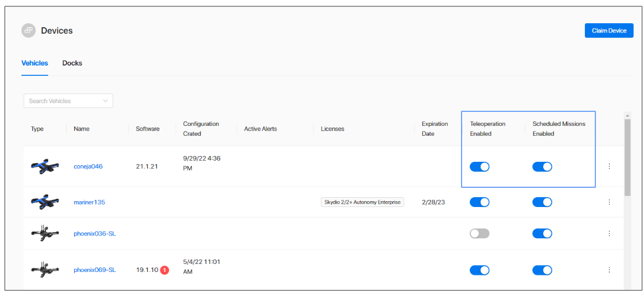Click the phoenix069-SL drone thumbnail
Screen dimensions: 644x294
pyautogui.click(x=45, y=270)
